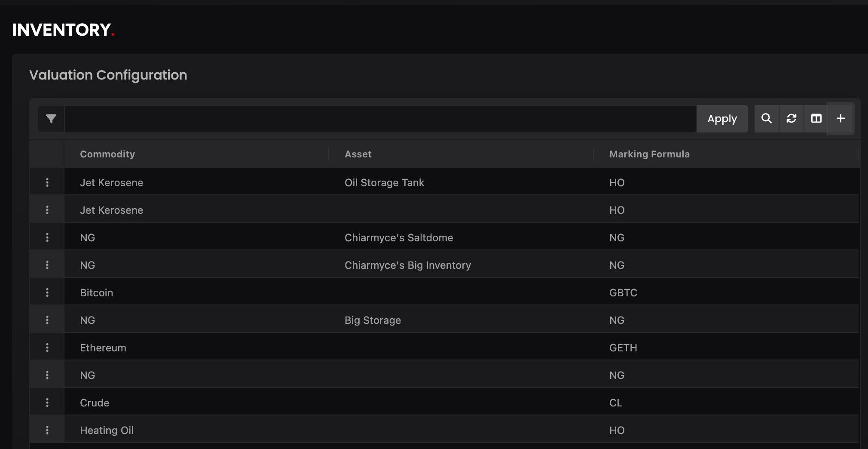Refresh the valuation configuration table
This screenshot has height=449, width=868.
(x=791, y=119)
